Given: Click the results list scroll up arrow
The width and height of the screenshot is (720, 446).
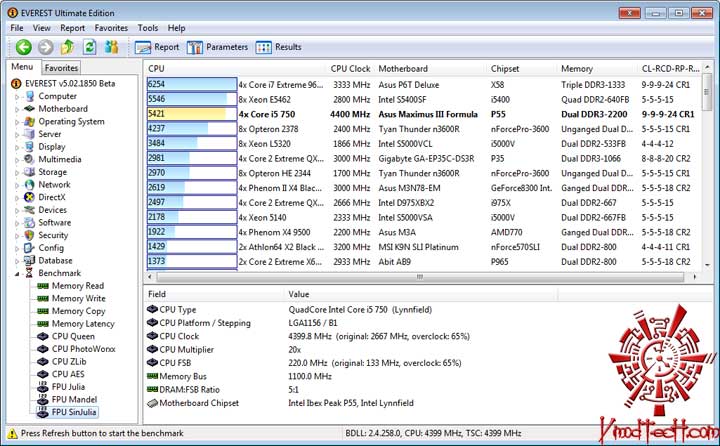Looking at the screenshot, I should 707,68.
